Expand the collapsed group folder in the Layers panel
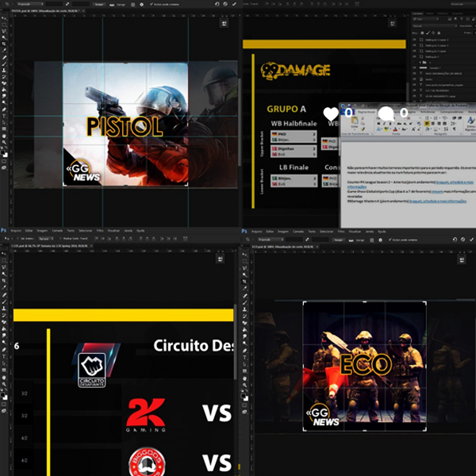 (420, 63)
